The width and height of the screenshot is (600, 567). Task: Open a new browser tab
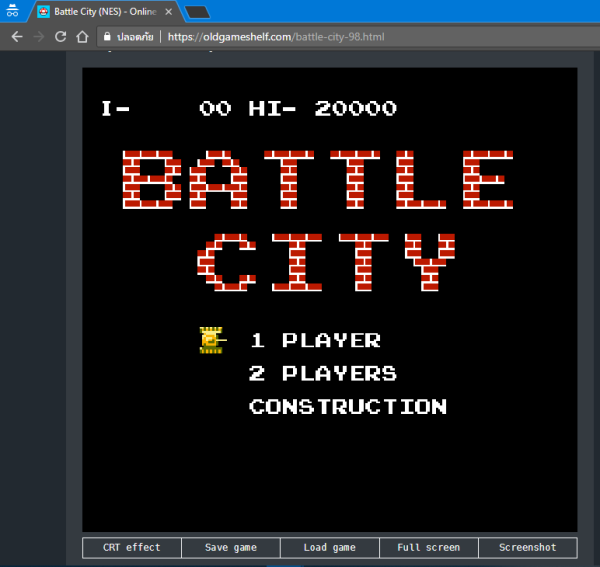pos(197,12)
